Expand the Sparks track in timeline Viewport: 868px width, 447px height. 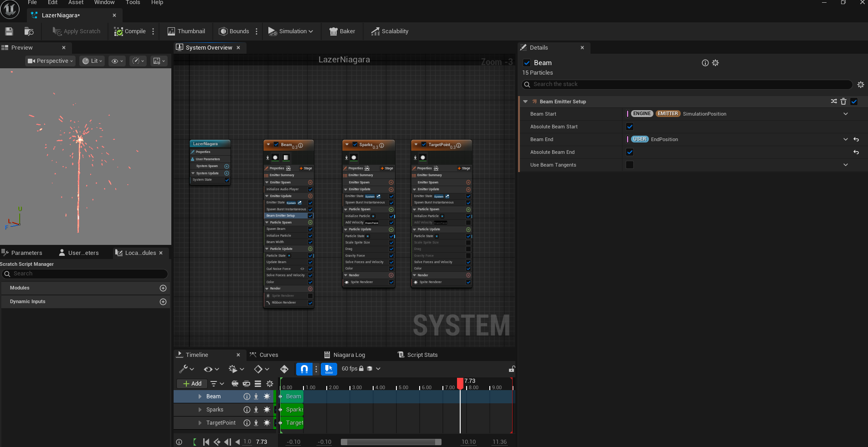point(200,410)
